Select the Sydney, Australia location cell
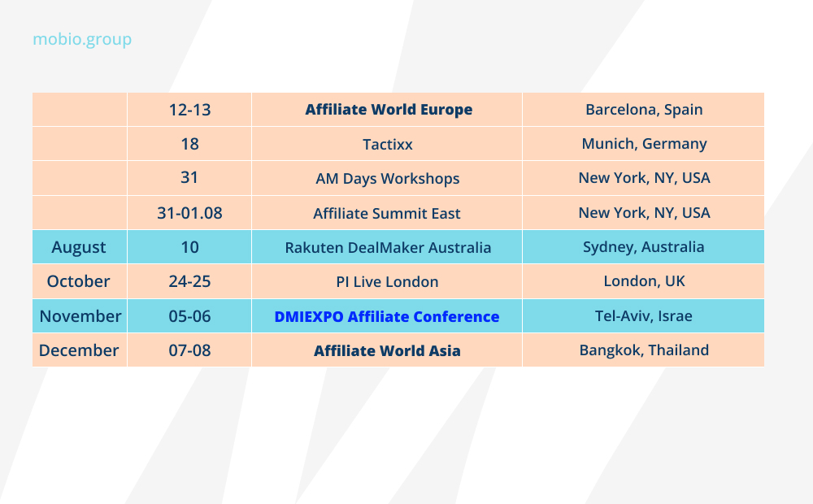Image resolution: width=813 pixels, height=504 pixels. point(644,246)
